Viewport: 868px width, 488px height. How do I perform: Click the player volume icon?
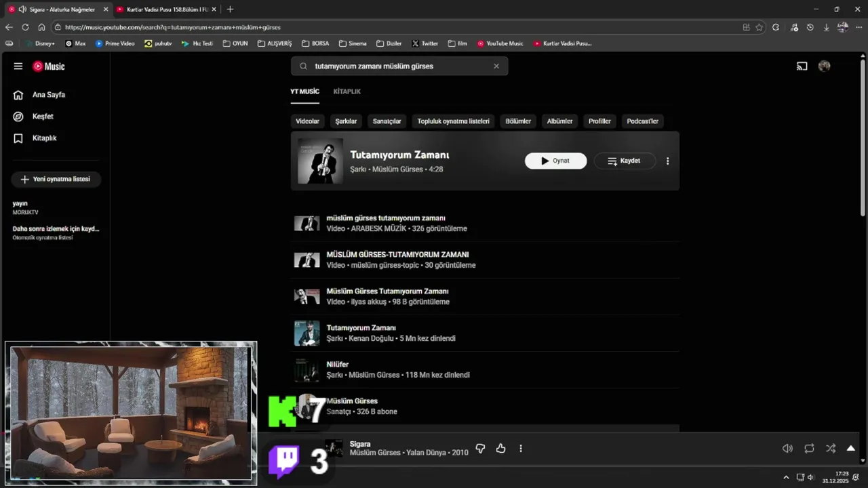coord(787,449)
